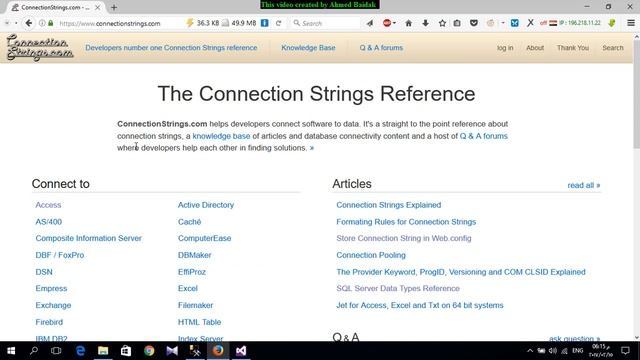Open a new browser tab
Viewport: 640px width, 360px height.
(x=114, y=7)
